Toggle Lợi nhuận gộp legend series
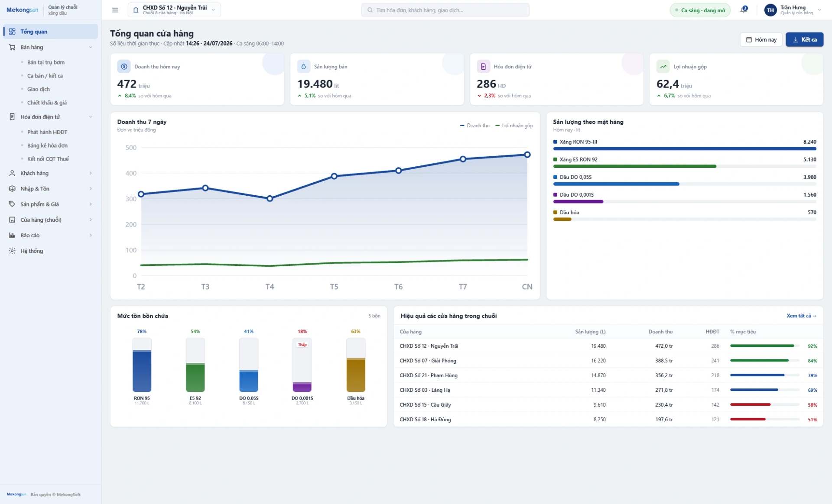Image resolution: width=832 pixels, height=504 pixels. 514,126
